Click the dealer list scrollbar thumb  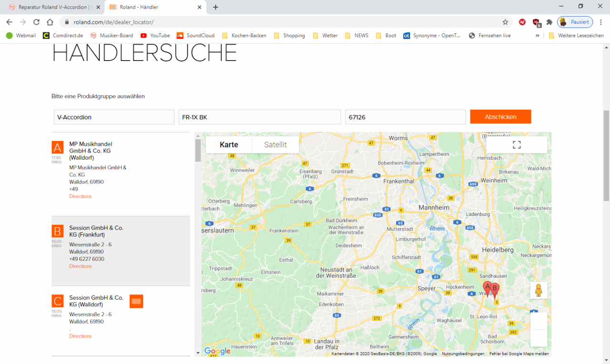tap(198, 150)
